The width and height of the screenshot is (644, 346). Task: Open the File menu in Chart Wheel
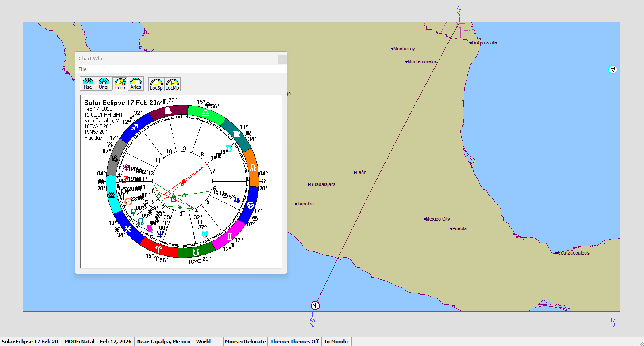[82, 69]
